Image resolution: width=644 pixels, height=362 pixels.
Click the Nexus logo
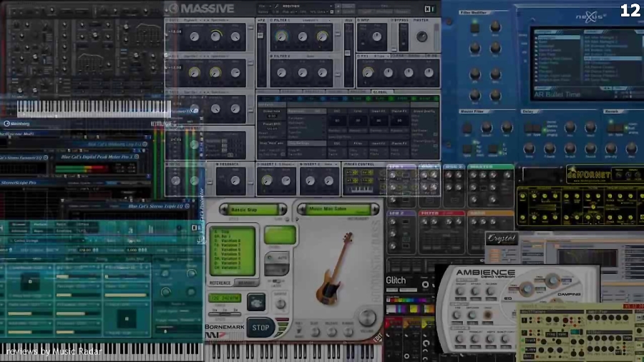click(x=590, y=17)
